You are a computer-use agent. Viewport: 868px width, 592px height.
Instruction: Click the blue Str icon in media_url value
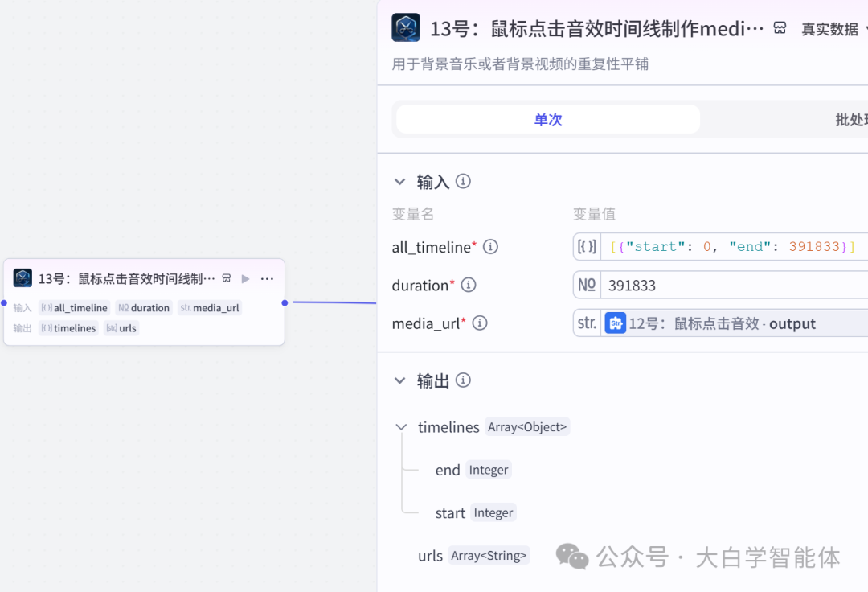point(616,323)
